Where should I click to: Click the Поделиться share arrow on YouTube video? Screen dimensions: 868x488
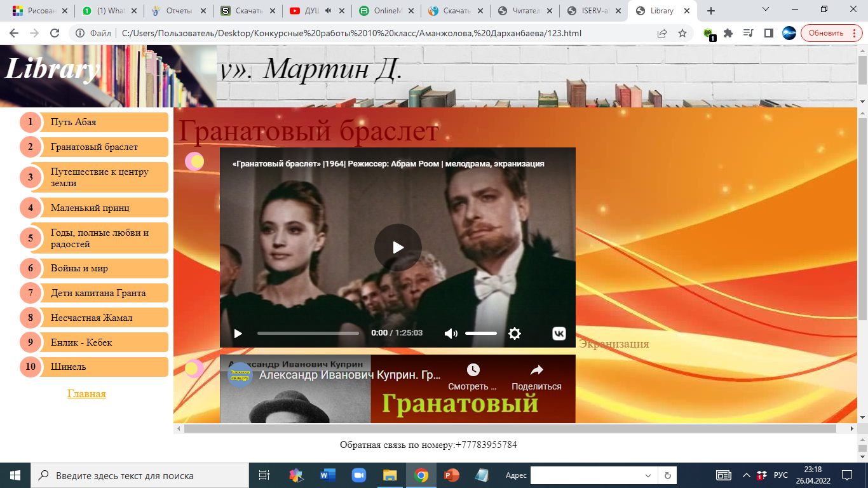[537, 370]
